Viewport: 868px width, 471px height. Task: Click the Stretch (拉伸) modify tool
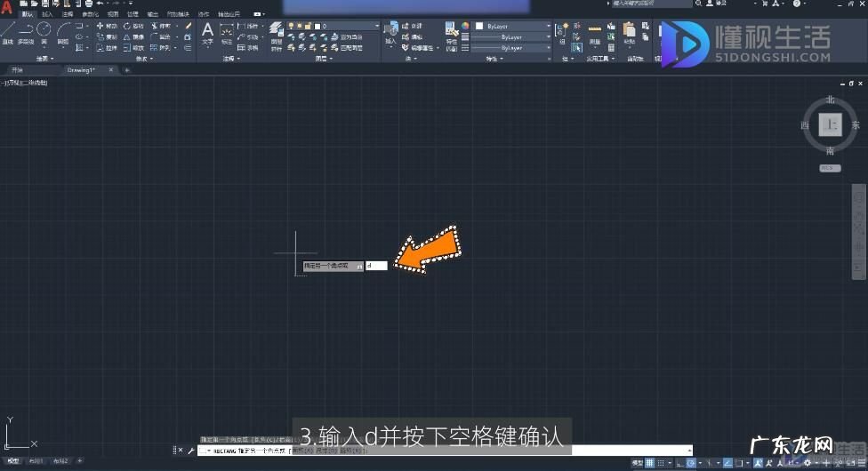click(107, 48)
